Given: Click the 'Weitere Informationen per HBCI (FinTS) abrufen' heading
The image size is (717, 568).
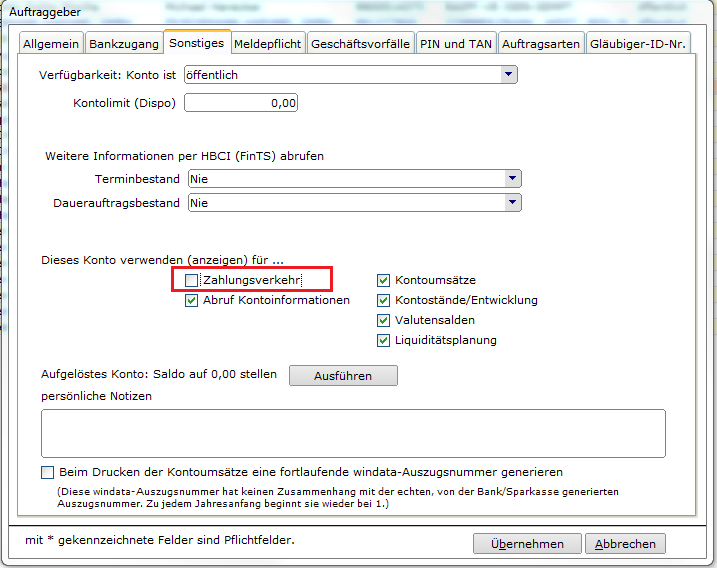Looking at the screenshot, I should pyautogui.click(x=184, y=156).
